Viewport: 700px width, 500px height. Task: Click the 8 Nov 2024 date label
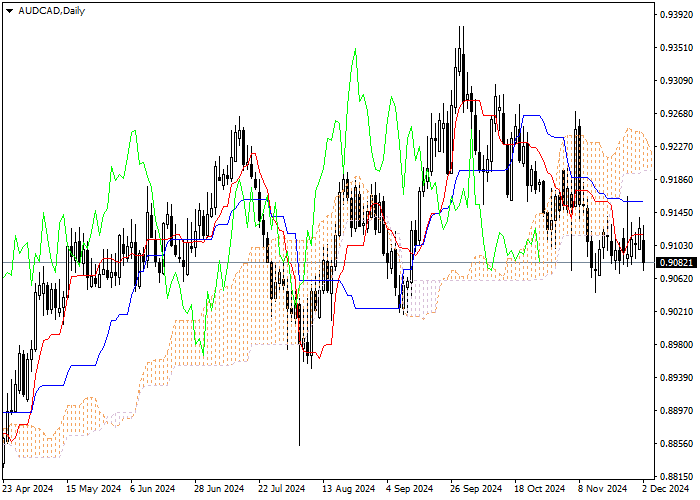tap(603, 489)
